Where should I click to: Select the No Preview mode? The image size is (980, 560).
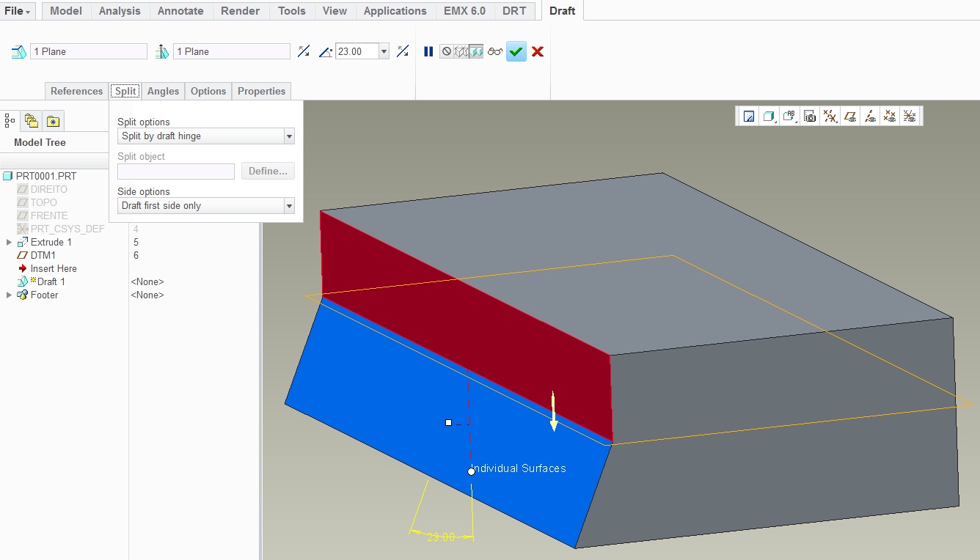[447, 51]
